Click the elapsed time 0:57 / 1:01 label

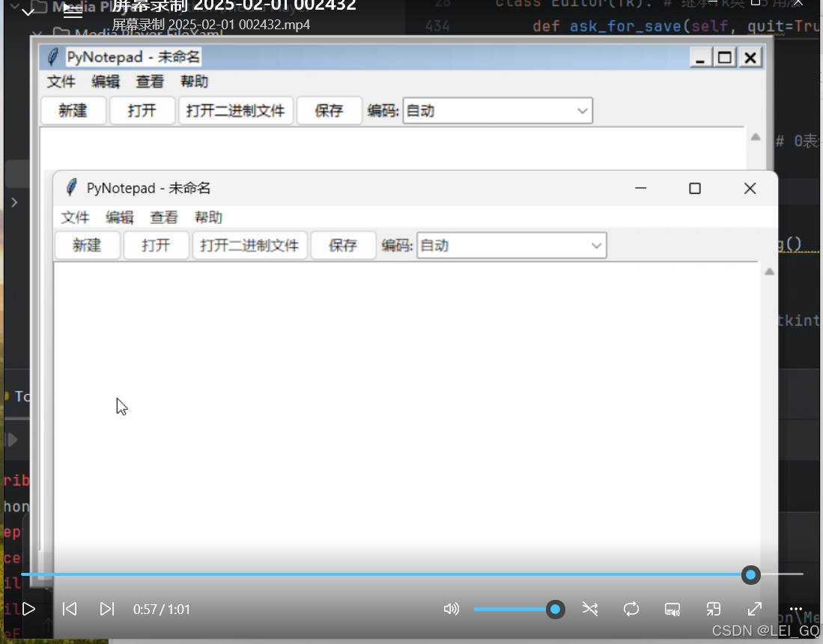(x=161, y=610)
